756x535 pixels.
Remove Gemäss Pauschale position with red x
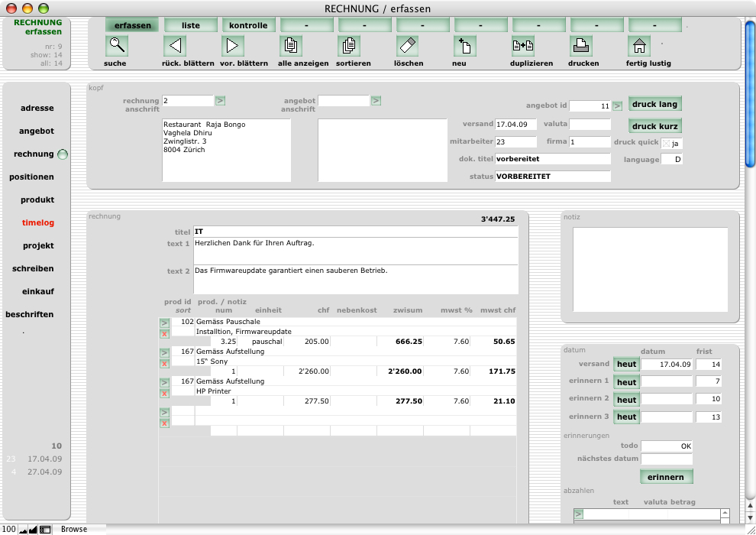164,334
